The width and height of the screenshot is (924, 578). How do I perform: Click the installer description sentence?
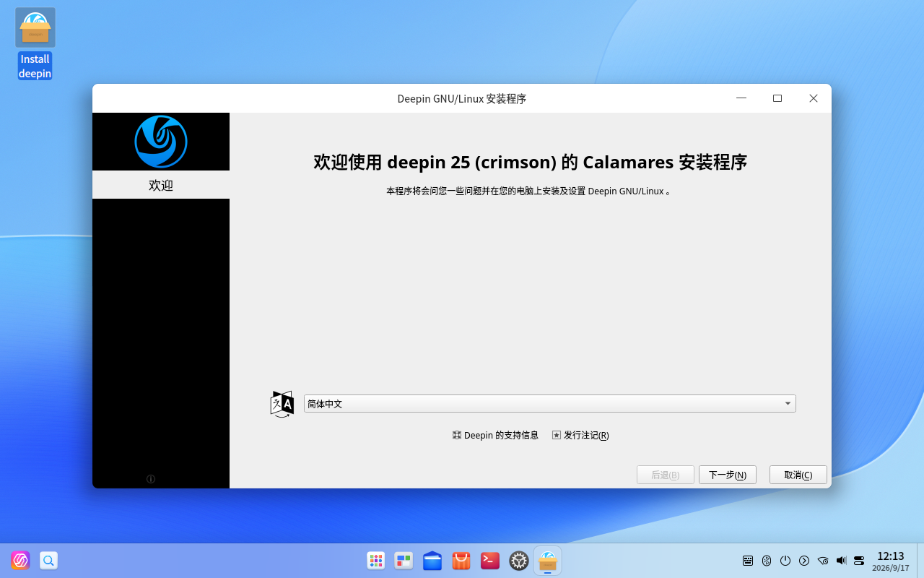point(529,191)
